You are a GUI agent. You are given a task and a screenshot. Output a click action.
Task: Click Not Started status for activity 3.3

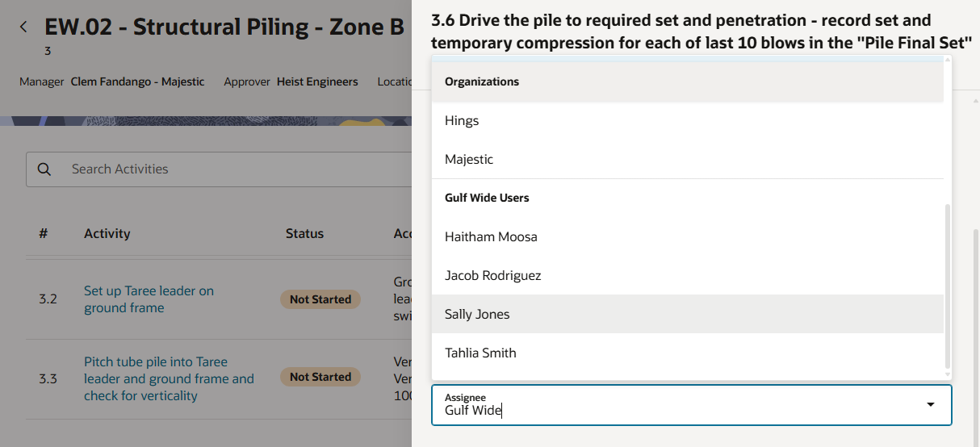click(320, 377)
